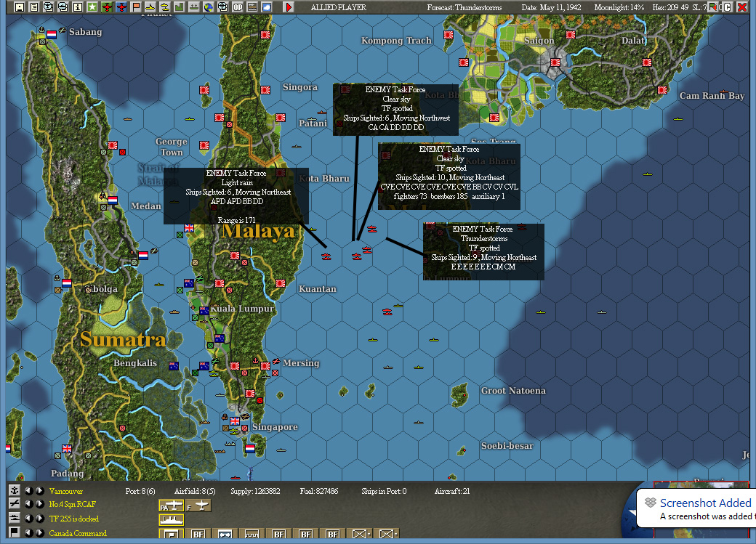Click the anchor port icon beside Vancouver
This screenshot has width=756, height=544.
pos(14,490)
